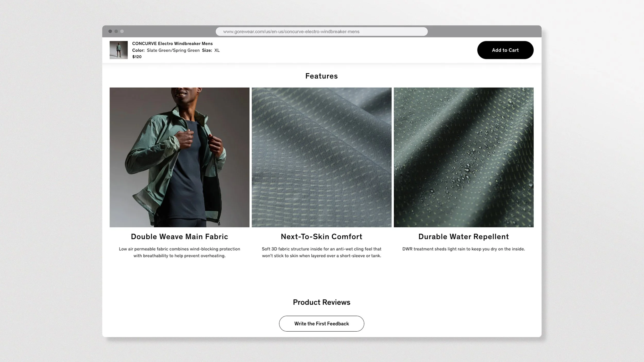Image resolution: width=644 pixels, height=362 pixels.
Task: View the Next-To-Skin Comfort fabric image
Action: pos(321,157)
